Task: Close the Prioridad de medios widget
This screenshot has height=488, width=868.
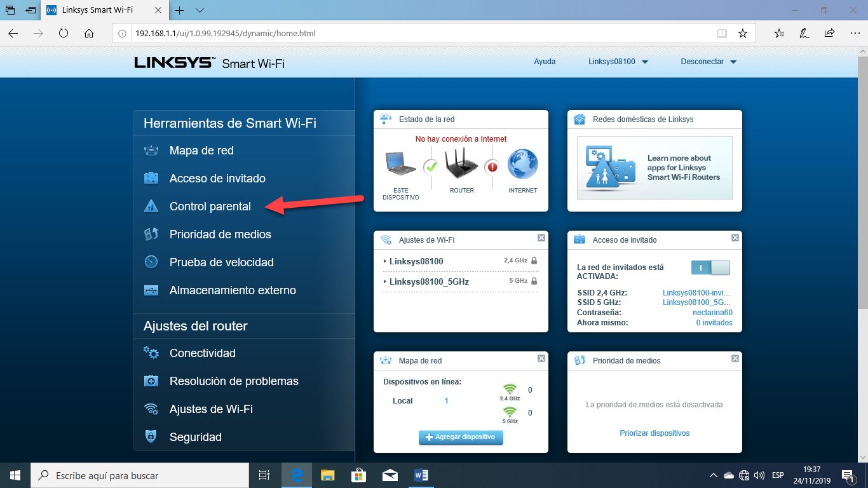Action: coord(735,358)
